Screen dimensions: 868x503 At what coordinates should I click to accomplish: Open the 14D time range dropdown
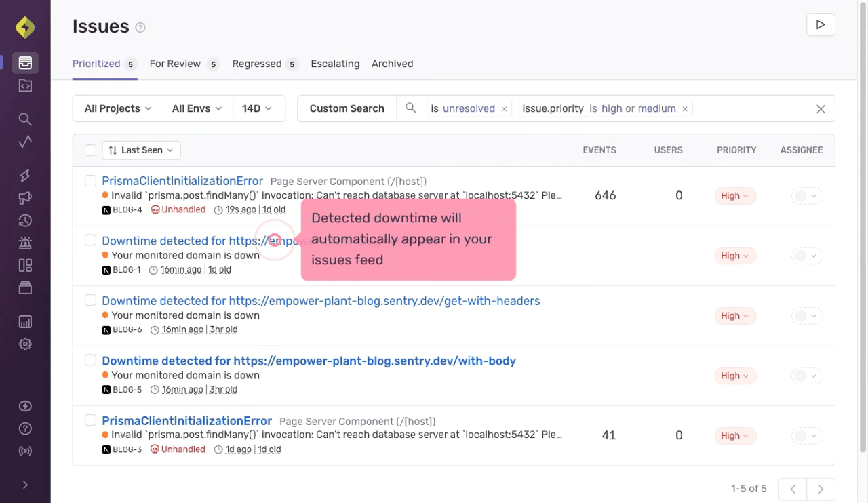pos(257,108)
